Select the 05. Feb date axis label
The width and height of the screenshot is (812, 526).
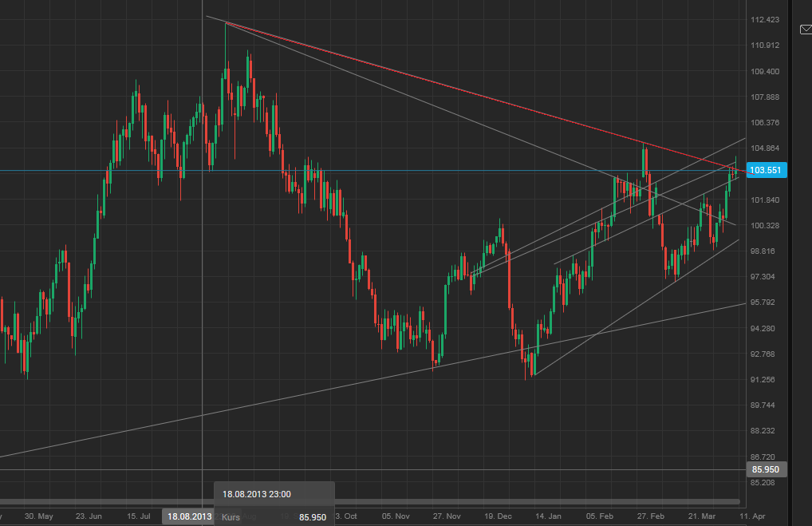(600, 516)
